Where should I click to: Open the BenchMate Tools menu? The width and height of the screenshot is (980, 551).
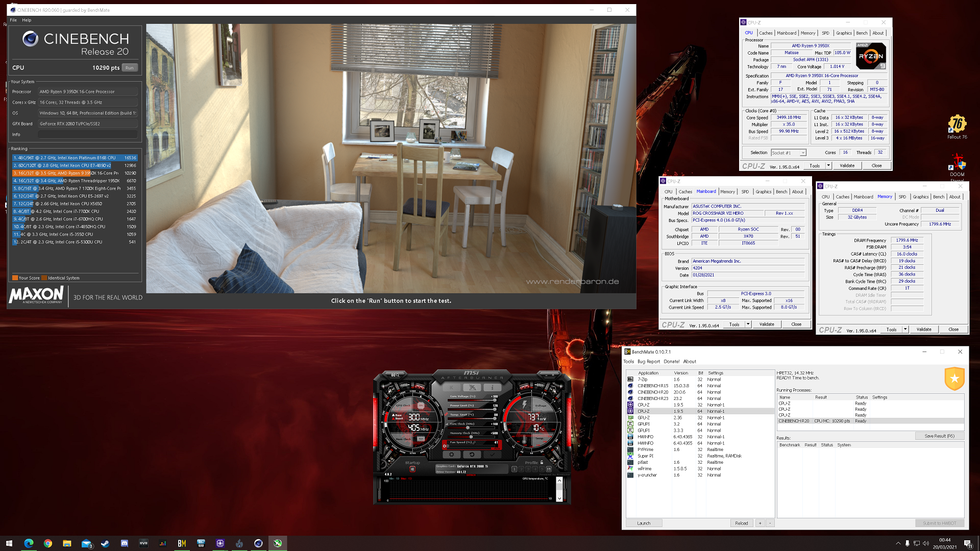coord(628,362)
